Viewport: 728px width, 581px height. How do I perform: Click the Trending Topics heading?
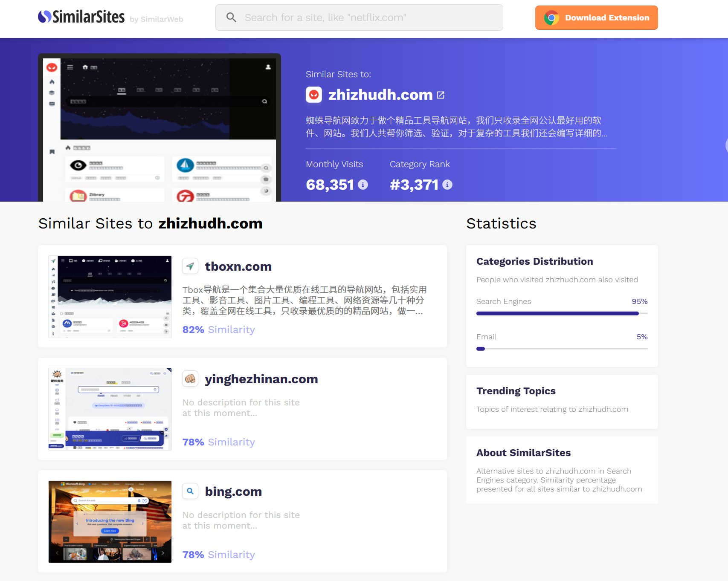516,391
